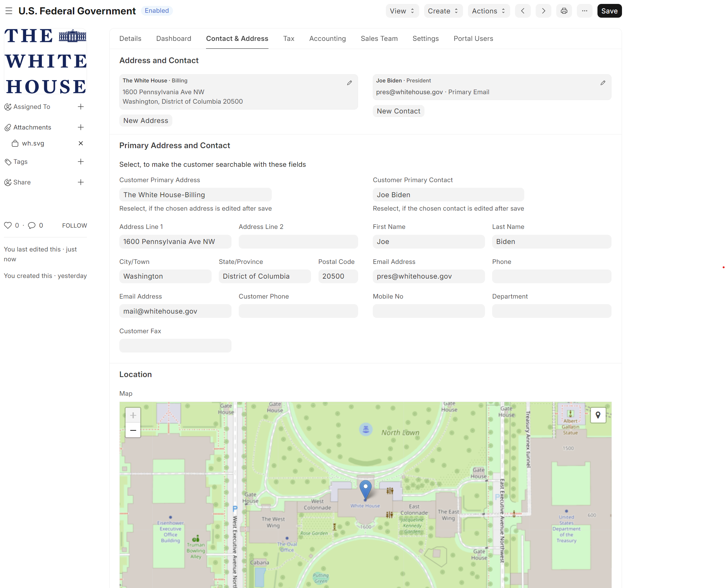The image size is (725, 588).
Task: Add a Share user
Action: 80,182
